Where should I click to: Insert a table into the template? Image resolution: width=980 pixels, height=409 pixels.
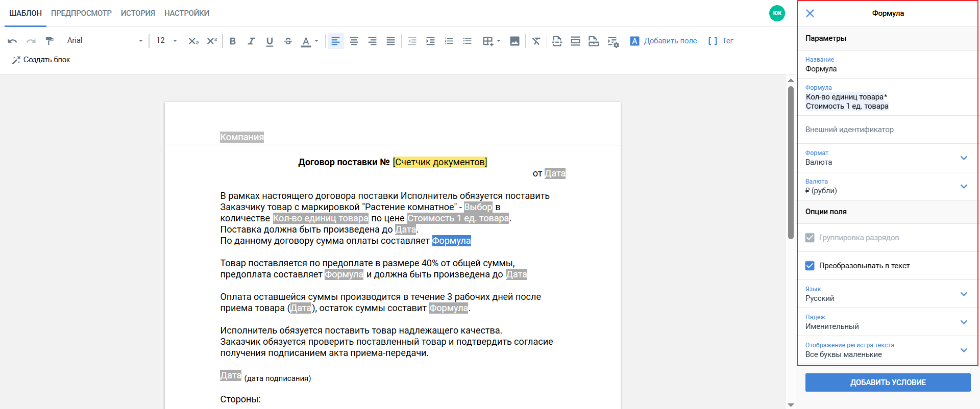pos(488,41)
